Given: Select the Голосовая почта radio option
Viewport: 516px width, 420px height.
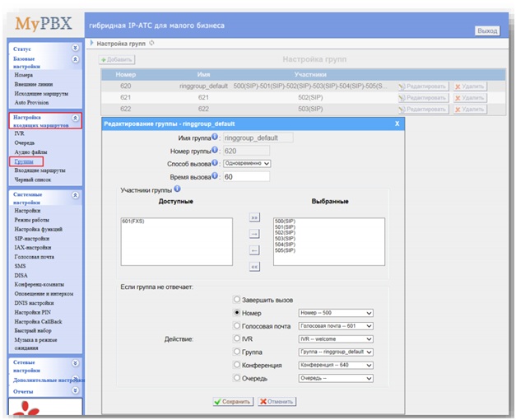Looking at the screenshot, I should (239, 325).
